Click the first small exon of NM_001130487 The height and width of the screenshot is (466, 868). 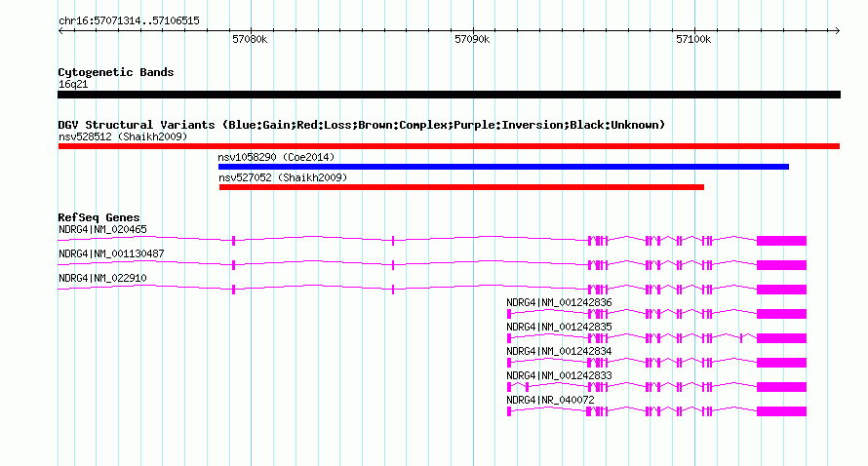(234, 265)
